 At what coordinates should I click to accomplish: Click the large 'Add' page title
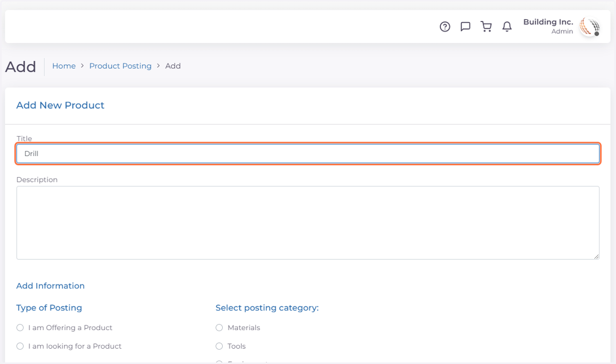pyautogui.click(x=21, y=67)
